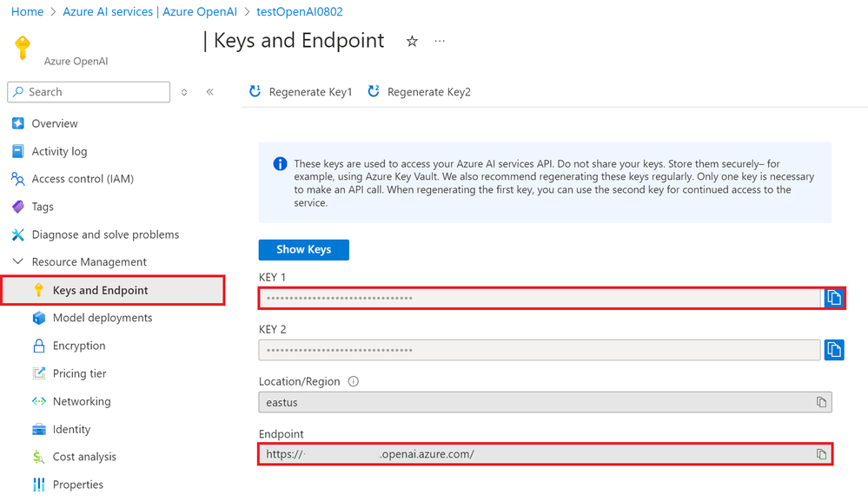Image resolution: width=868 pixels, height=501 pixels.
Task: Collapse the sidebar with double chevron
Action: (x=209, y=92)
